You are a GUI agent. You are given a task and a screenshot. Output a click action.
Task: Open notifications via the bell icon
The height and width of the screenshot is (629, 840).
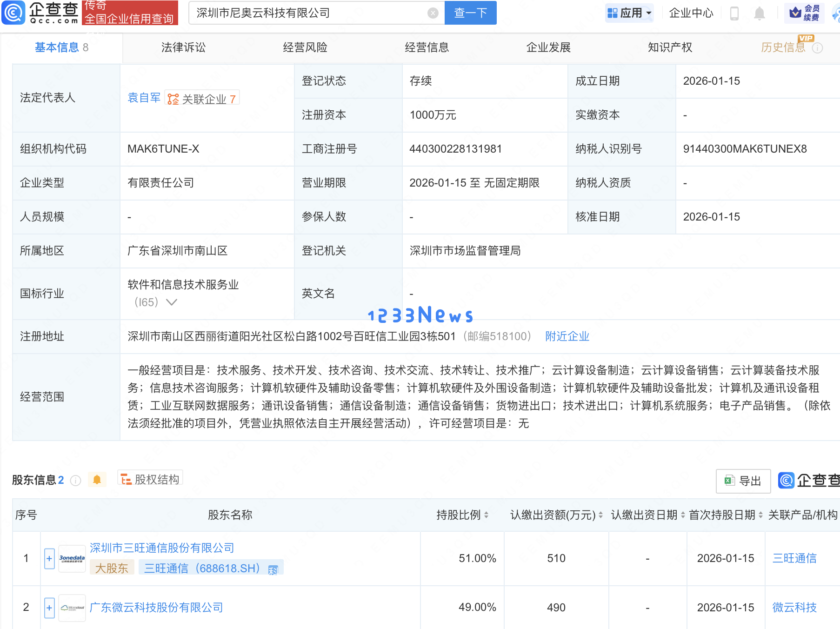(759, 13)
